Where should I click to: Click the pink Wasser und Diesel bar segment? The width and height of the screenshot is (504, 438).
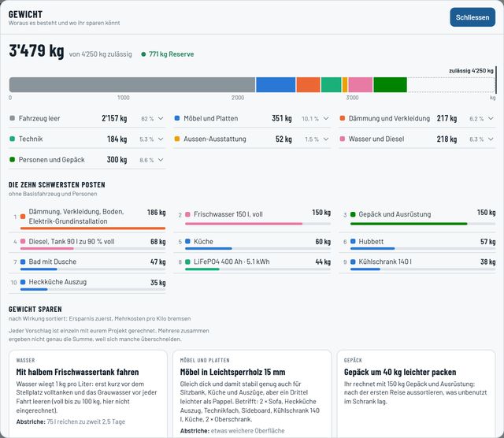[x=361, y=84]
